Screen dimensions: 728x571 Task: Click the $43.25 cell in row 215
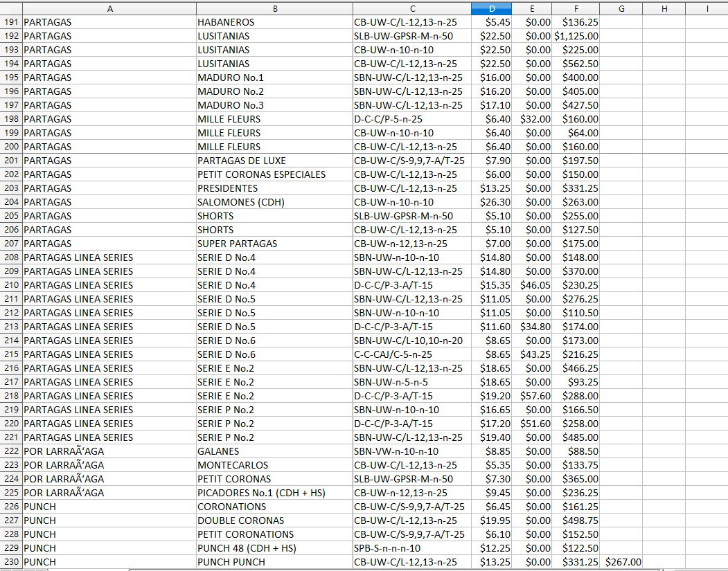coord(532,354)
